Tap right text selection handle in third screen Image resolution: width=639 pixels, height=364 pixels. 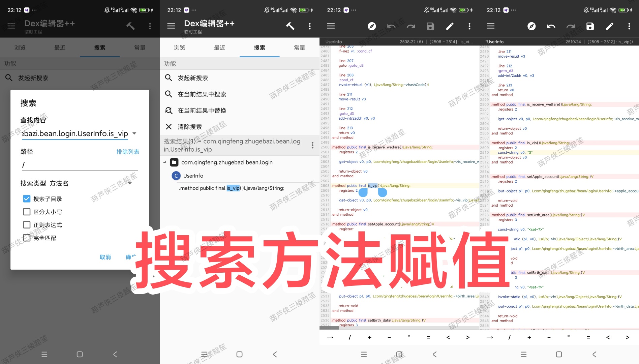pos(383,192)
